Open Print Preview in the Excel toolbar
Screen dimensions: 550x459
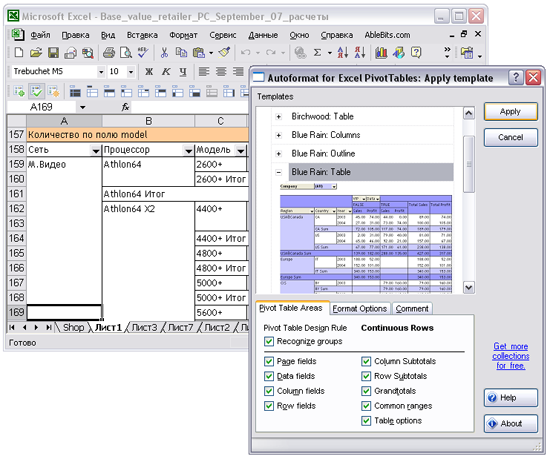pyautogui.click(x=126, y=53)
